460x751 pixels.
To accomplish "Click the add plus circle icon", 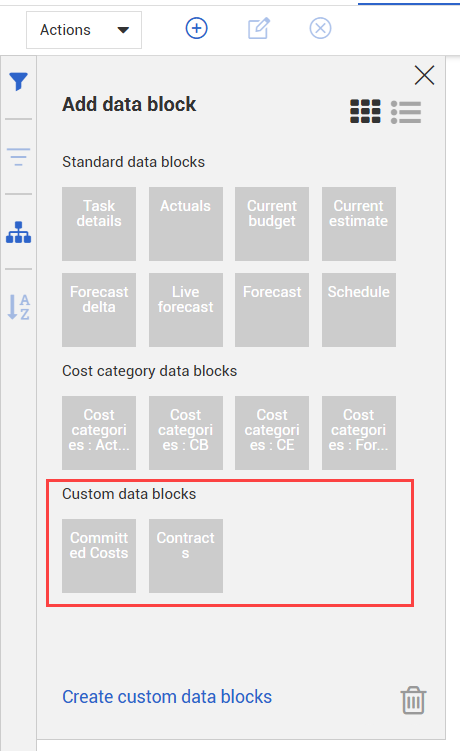I will click(196, 28).
